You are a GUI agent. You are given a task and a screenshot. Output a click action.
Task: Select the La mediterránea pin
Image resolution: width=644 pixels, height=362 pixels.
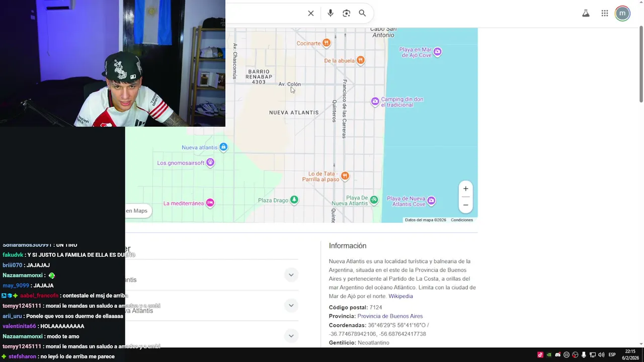click(x=210, y=203)
